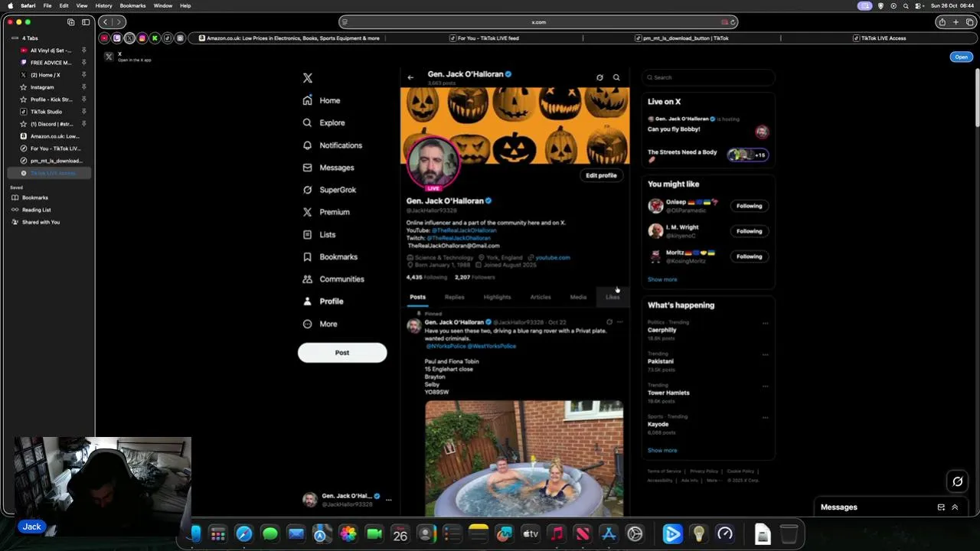The height and width of the screenshot is (551, 980).
Task: Hide the Safari sidebar
Action: pos(86,22)
